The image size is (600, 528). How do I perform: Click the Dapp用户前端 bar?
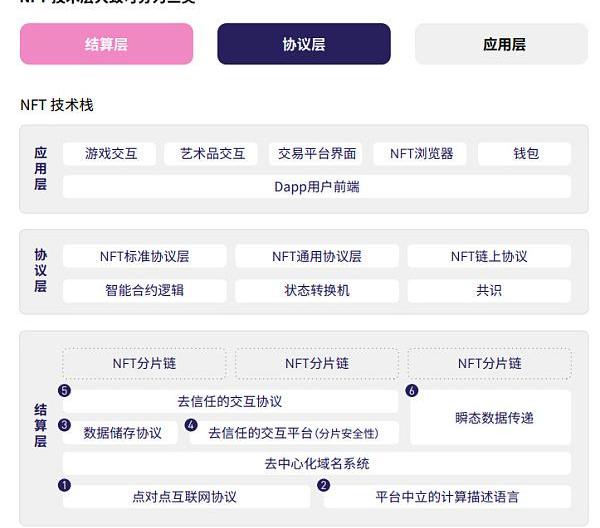(x=316, y=187)
